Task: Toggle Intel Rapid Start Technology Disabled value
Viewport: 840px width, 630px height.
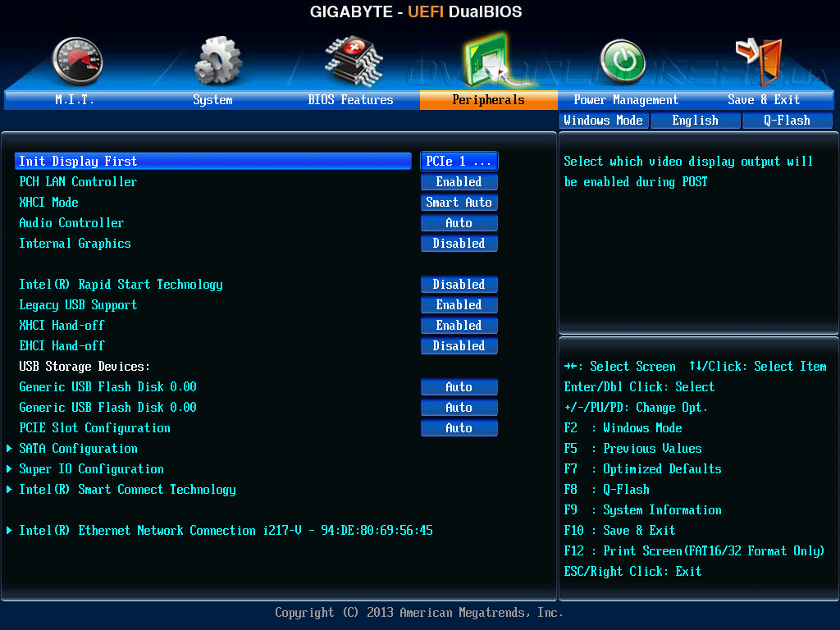Action: point(459,285)
